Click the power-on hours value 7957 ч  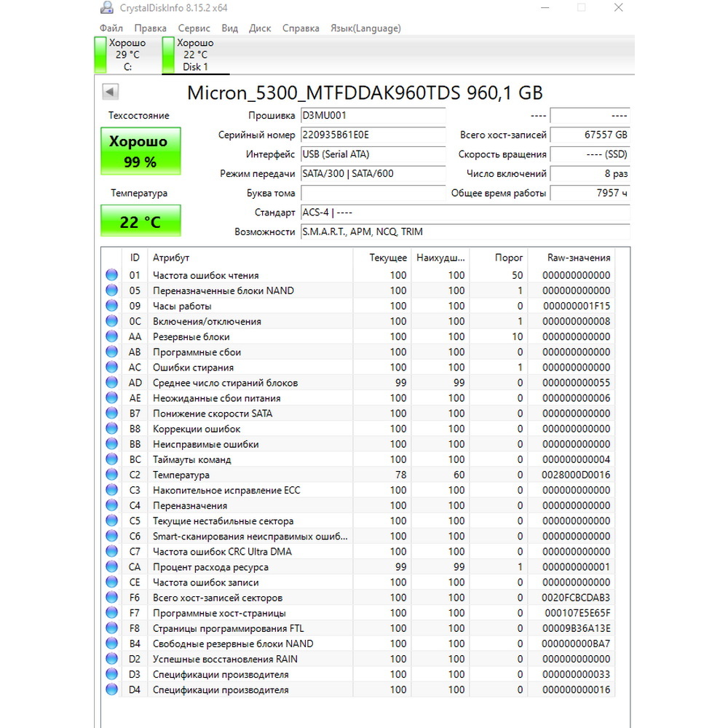(590, 193)
